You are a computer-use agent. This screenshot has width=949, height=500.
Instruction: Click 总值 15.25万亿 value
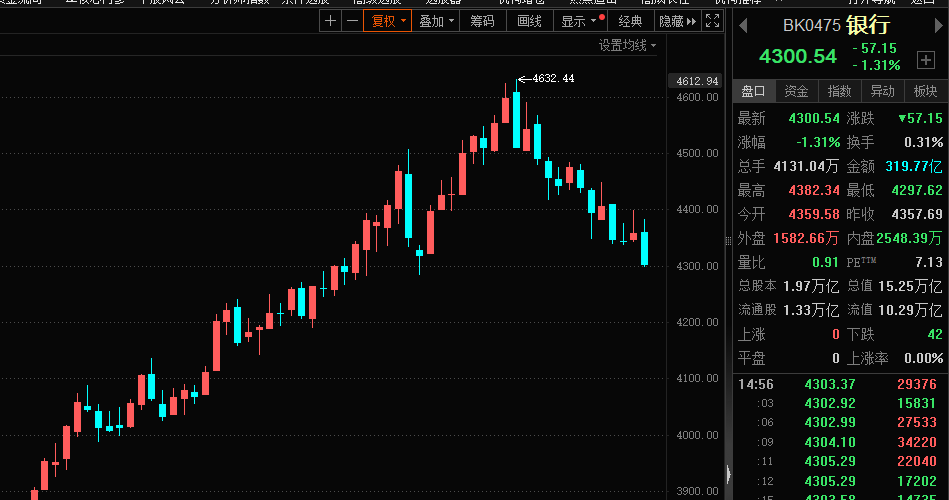tap(910, 286)
